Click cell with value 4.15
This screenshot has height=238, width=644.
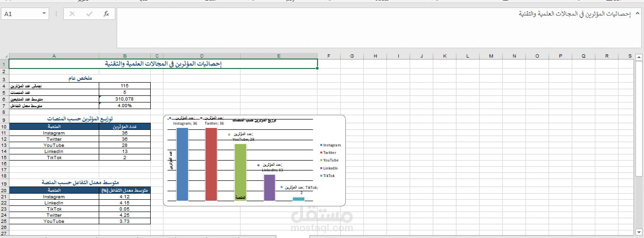tap(125, 203)
